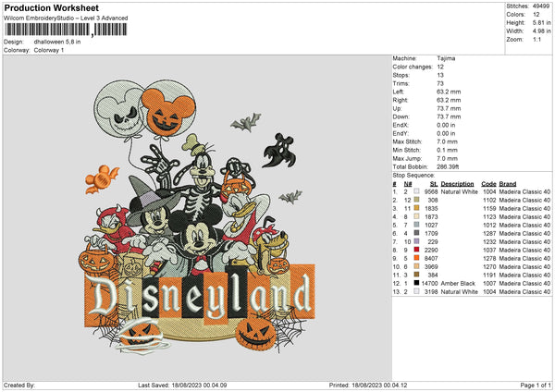
Task: Click 'Natural White' in stop row 13
Action: 460,291
